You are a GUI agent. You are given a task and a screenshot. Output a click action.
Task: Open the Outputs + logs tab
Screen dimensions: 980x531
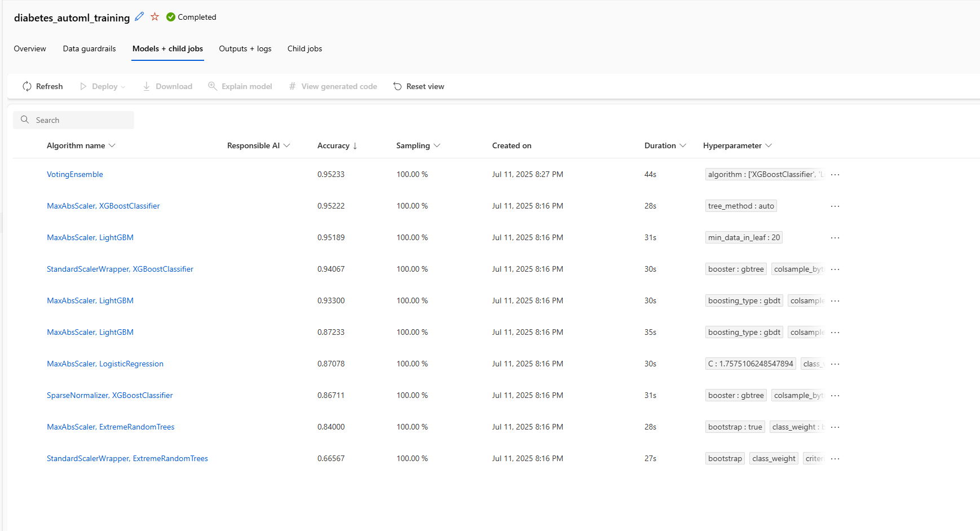click(x=245, y=48)
